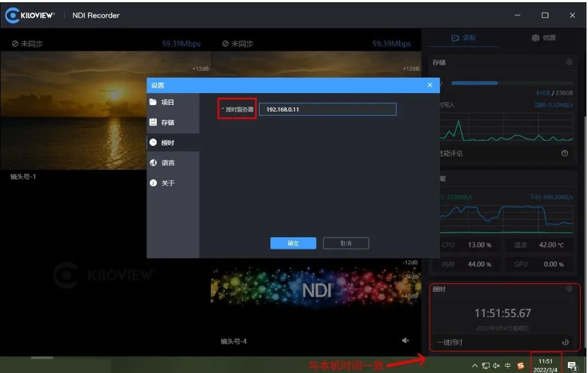Click the 性能评估 gauge icon
This screenshot has height=373, width=588.
point(564,153)
